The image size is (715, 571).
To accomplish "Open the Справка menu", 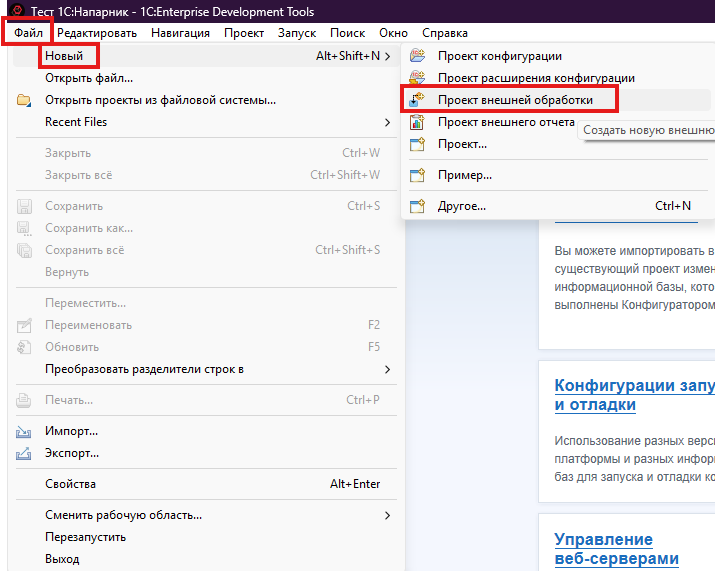I will point(445,33).
